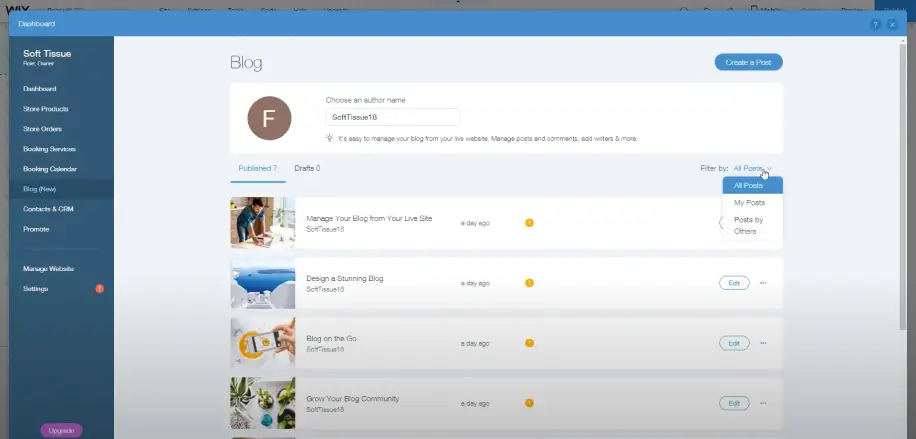The width and height of the screenshot is (916, 439).
Task: Click 'a day ago' on Design a Stunning Blog
Action: 475,284
